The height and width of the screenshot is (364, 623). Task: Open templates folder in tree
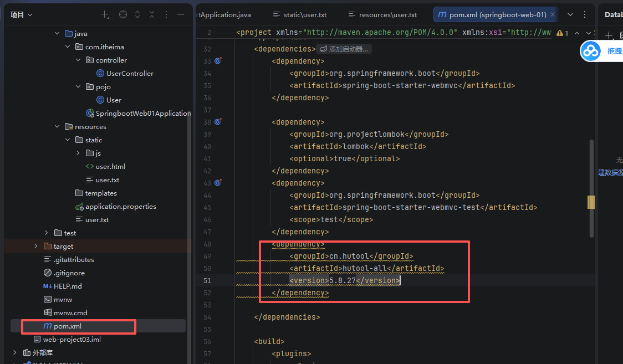[x=96, y=193]
